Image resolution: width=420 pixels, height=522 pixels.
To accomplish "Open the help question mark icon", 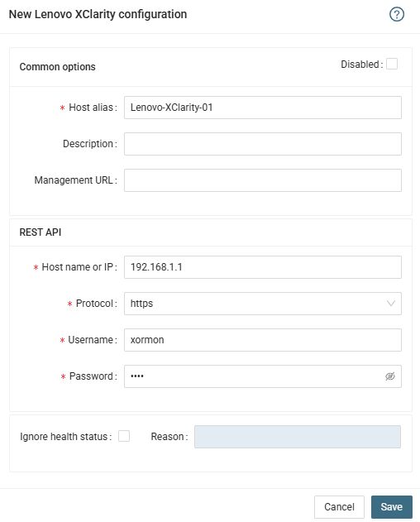I will (397, 14).
